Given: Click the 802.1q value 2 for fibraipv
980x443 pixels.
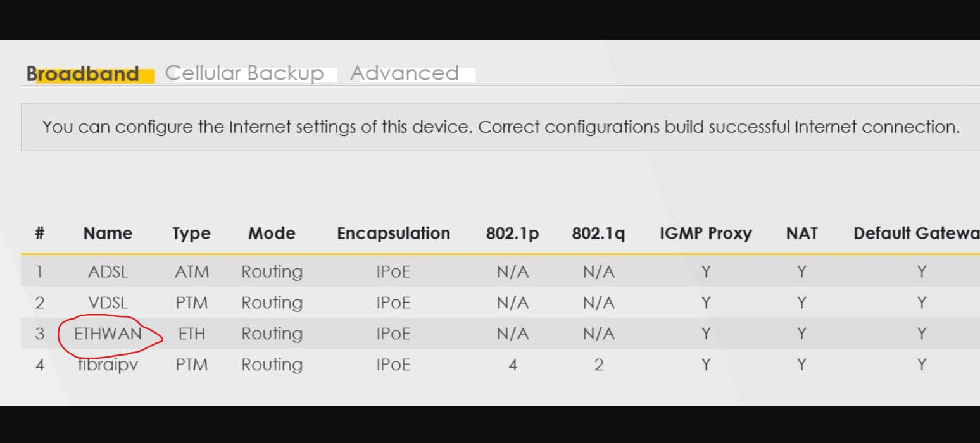Looking at the screenshot, I should pos(598,365).
